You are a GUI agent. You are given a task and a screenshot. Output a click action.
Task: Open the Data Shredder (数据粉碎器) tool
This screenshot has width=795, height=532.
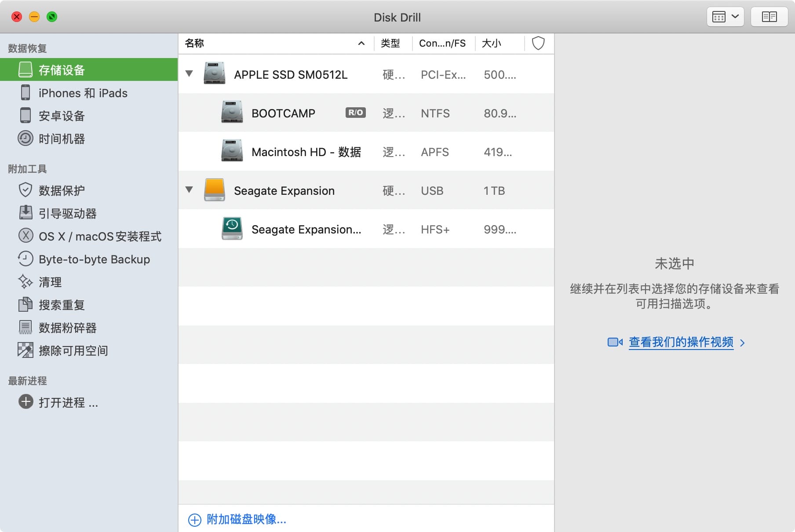pos(67,328)
